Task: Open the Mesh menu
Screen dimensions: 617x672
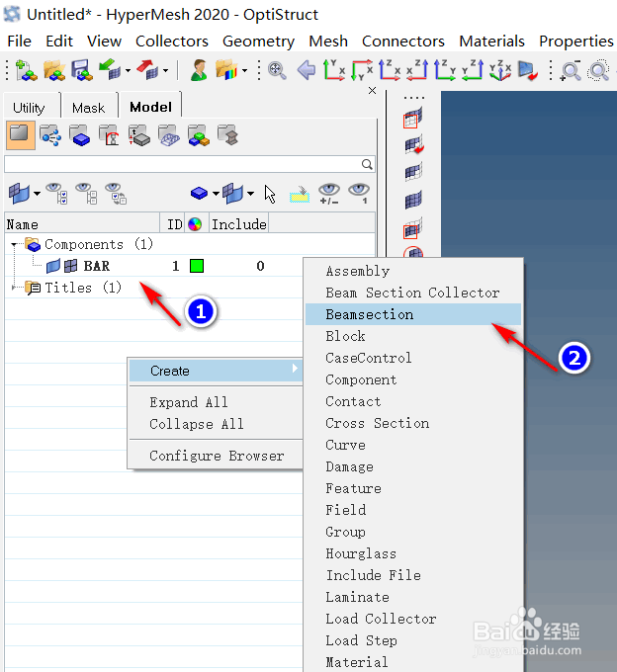Action: point(328,42)
